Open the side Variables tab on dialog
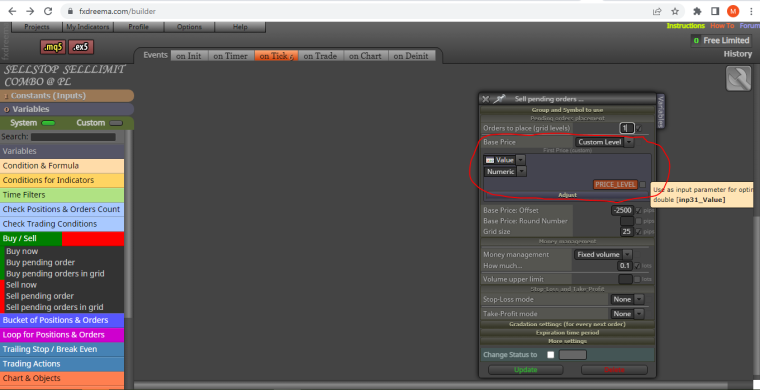Screen dimensions: 760x390 660,111
